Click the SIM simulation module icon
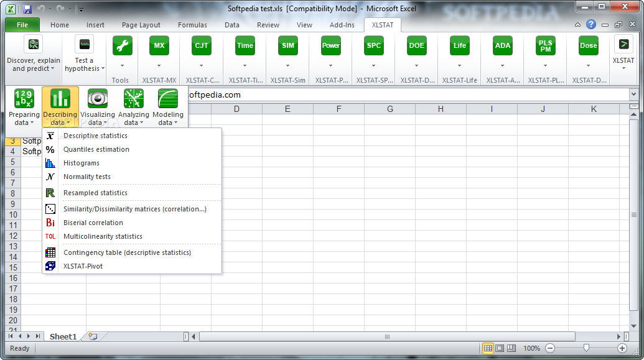The width and height of the screenshot is (644, 360). (288, 45)
